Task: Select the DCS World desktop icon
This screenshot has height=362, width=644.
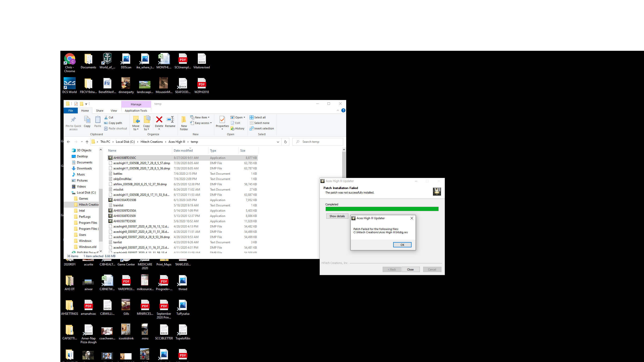Action: (70, 85)
